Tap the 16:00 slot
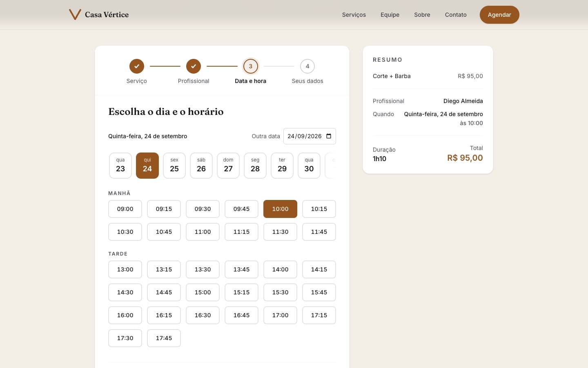 125,315
